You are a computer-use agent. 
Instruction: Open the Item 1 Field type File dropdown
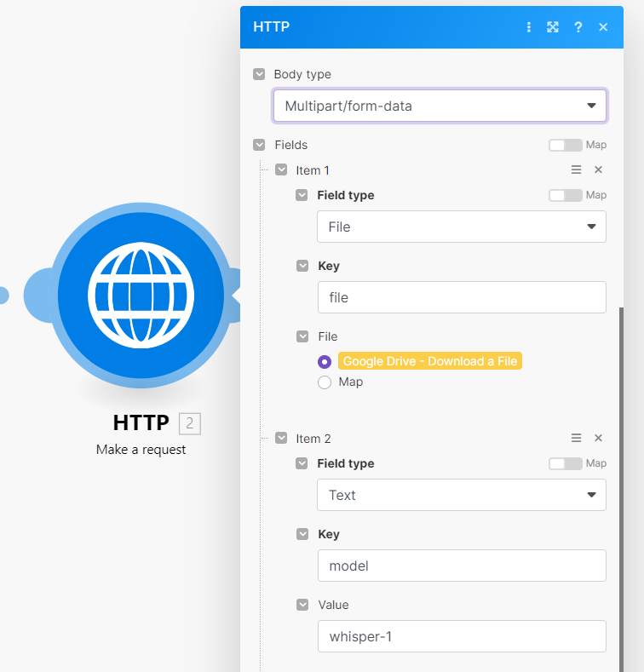462,227
